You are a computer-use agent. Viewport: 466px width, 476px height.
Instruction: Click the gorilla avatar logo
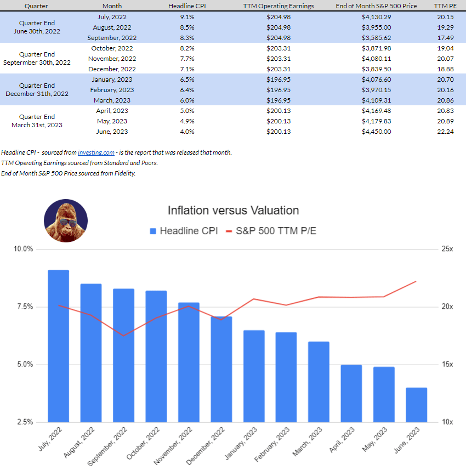(65, 221)
